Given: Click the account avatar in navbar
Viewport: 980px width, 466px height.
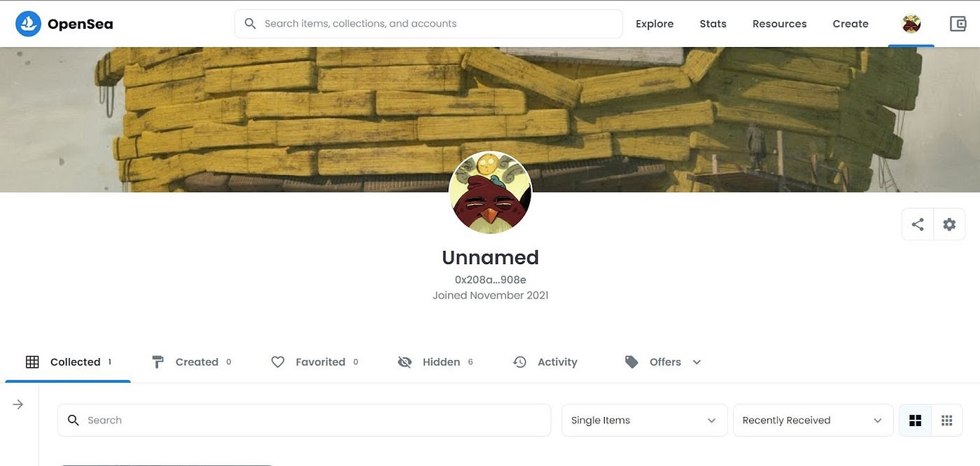Looking at the screenshot, I should tap(911, 24).
